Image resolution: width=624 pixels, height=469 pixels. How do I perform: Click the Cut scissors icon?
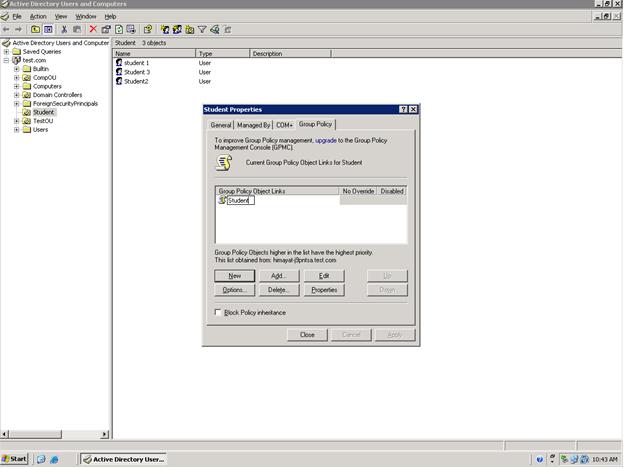[x=64, y=29]
